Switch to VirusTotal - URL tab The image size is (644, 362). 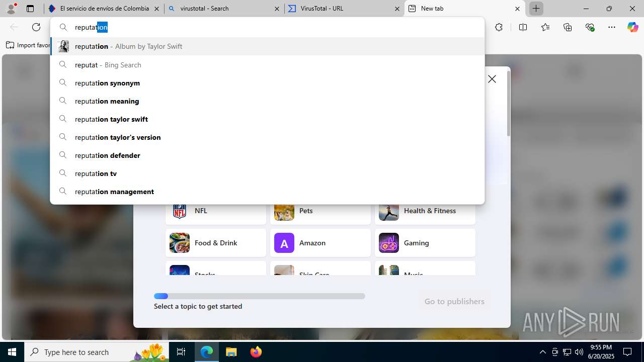pos(344,9)
